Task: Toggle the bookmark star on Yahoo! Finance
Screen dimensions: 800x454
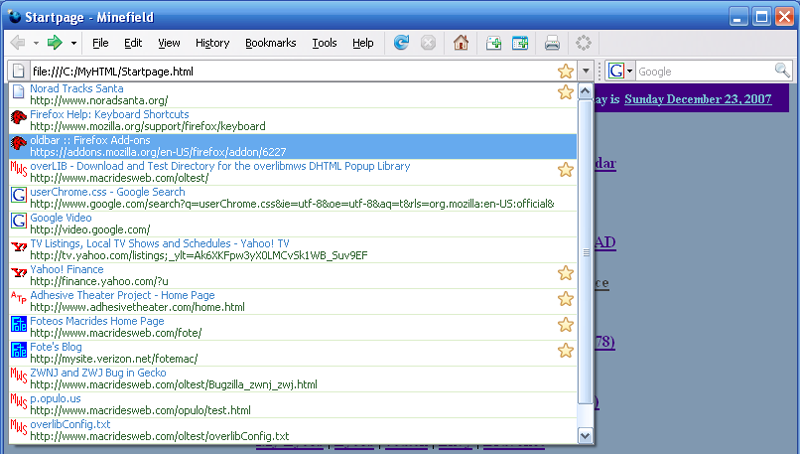Action: point(565,273)
